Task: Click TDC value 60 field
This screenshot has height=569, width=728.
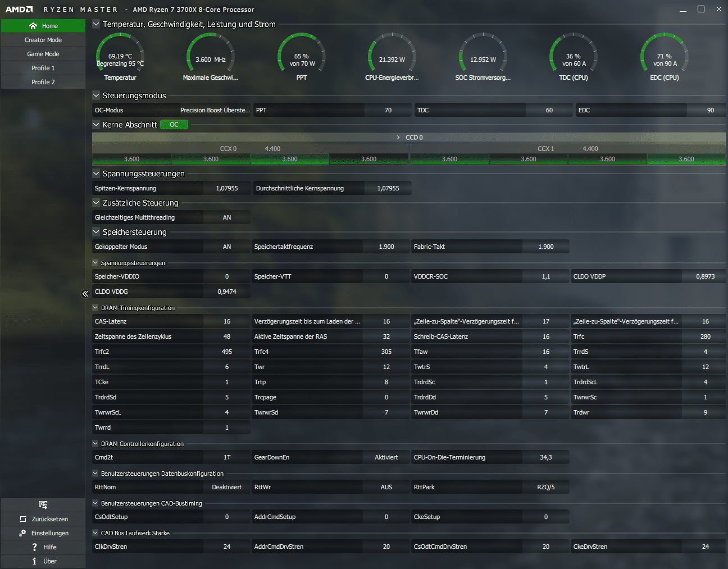Action: [549, 110]
